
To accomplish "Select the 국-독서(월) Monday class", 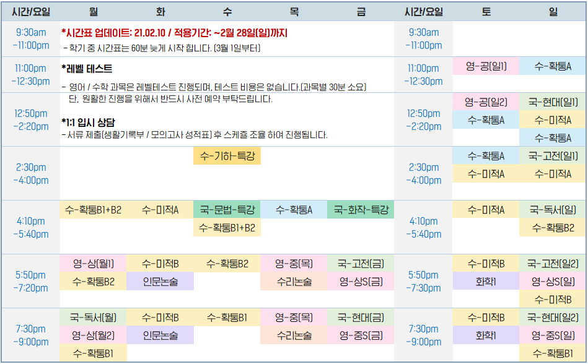I will click(x=93, y=318).
